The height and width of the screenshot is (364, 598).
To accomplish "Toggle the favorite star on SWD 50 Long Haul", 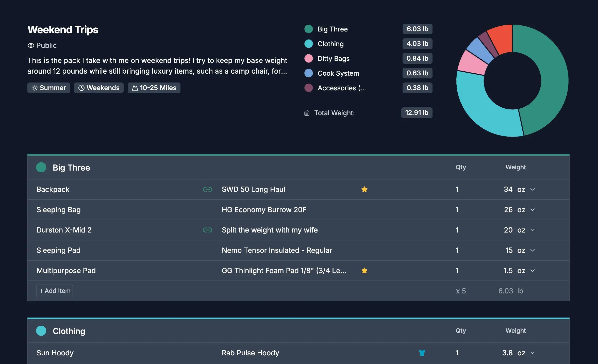I will [x=365, y=189].
